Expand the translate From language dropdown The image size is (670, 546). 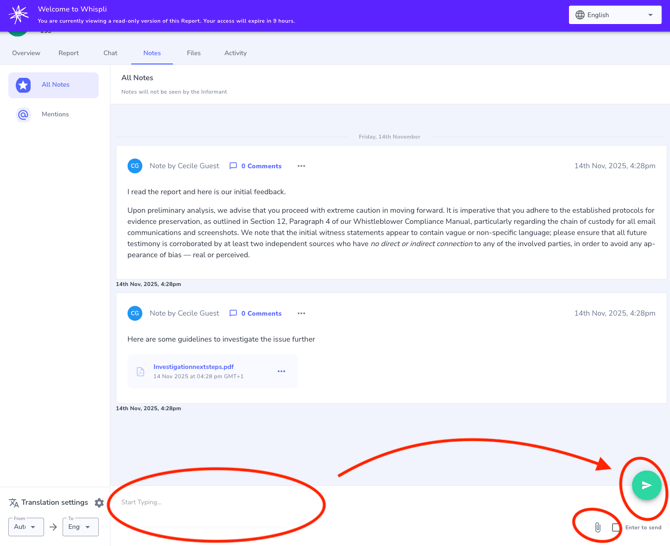(26, 527)
